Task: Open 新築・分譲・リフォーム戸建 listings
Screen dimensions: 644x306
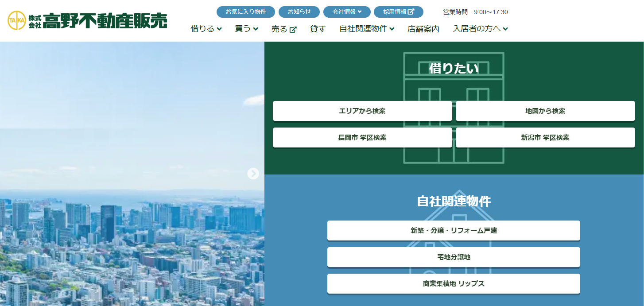Action: coord(454,230)
